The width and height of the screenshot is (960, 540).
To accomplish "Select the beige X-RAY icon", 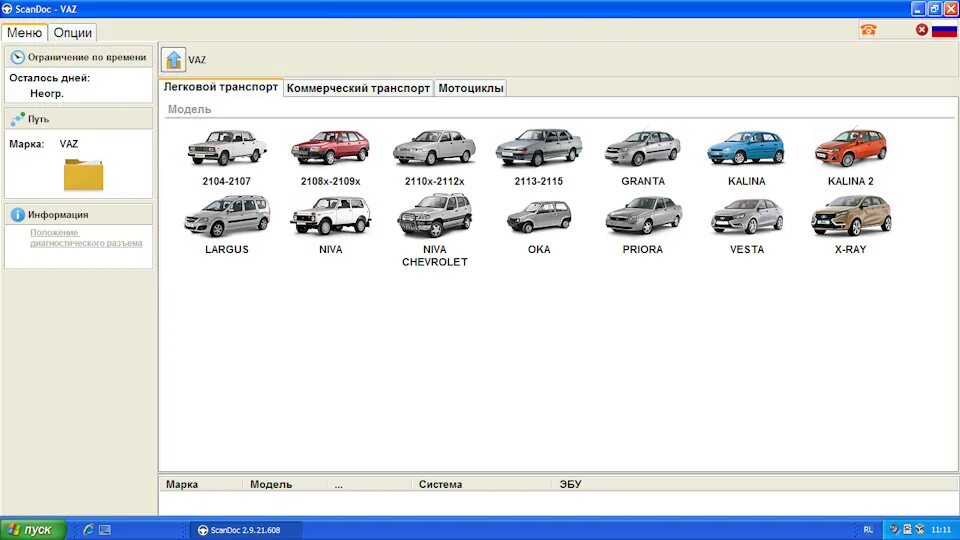I will click(851, 216).
